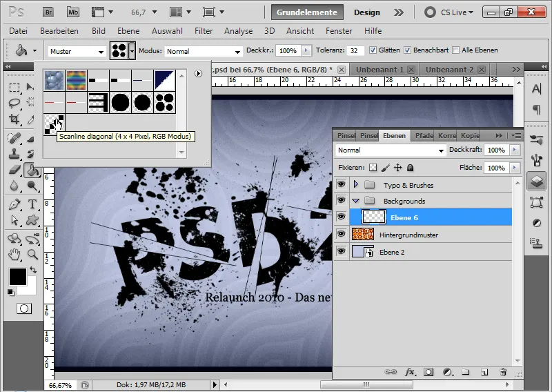
Task: Add a layer mask from Layers panel
Action: tap(428, 372)
